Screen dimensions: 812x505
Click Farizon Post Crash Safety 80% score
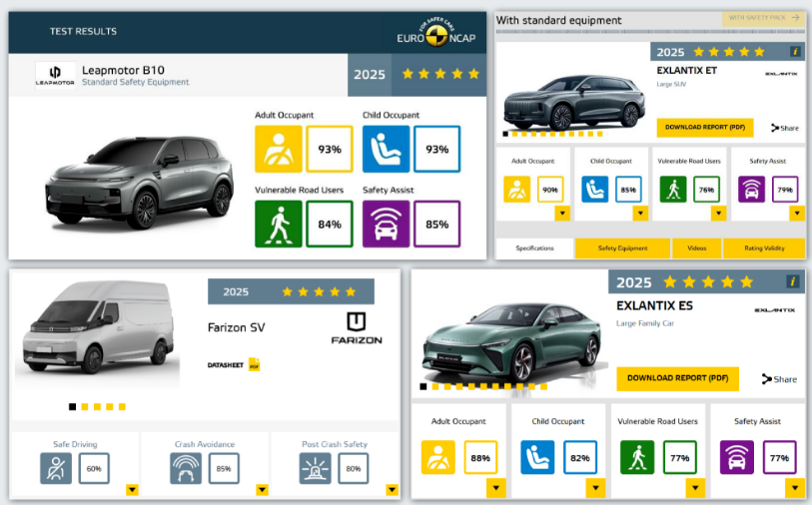(x=354, y=469)
